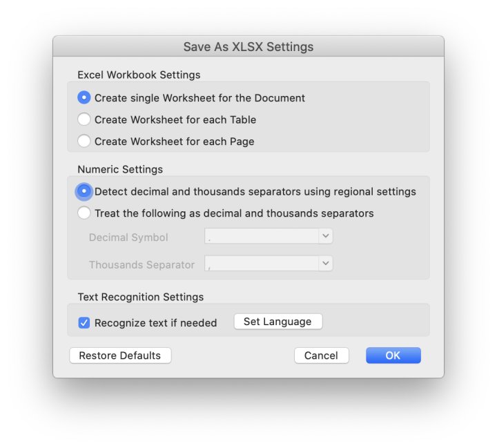The height and width of the screenshot is (448, 497).
Task: Choose Treat the following as separators option
Action: (84, 213)
